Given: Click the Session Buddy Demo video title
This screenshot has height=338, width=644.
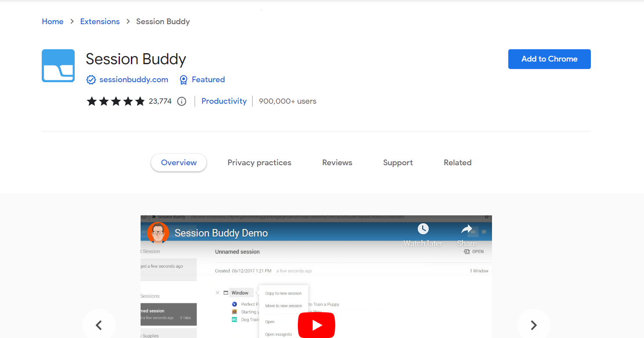Looking at the screenshot, I should (x=221, y=233).
